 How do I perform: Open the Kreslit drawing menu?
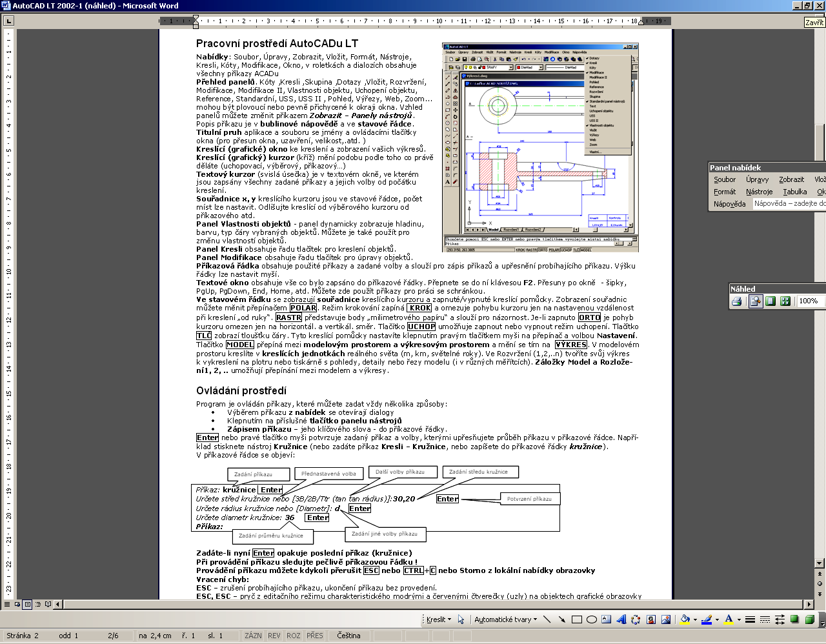pos(439,619)
